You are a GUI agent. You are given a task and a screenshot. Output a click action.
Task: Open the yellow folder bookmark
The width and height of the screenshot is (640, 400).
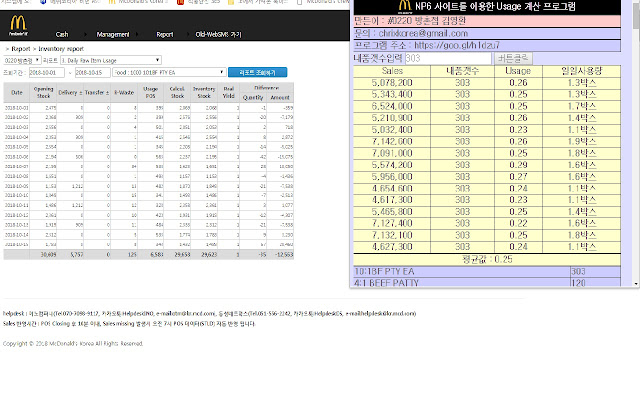pyautogui.click(x=231, y=2)
